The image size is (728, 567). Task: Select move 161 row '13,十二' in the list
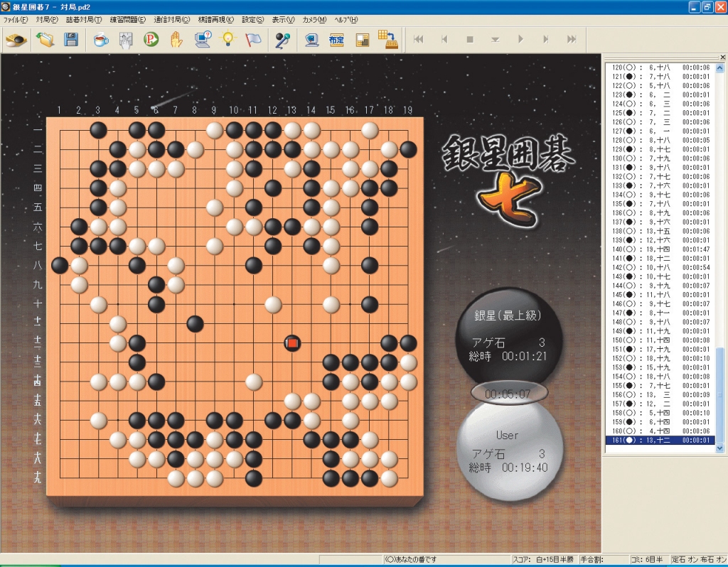pos(660,440)
